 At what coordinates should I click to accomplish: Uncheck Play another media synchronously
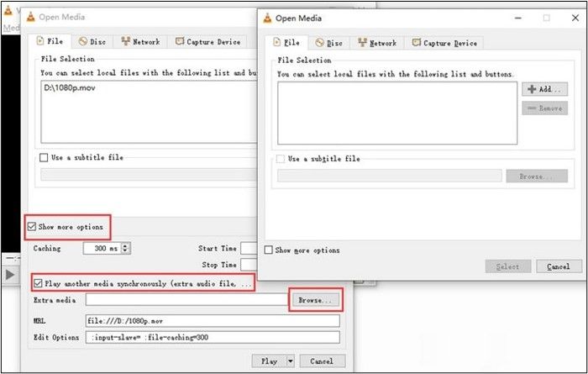tap(38, 283)
